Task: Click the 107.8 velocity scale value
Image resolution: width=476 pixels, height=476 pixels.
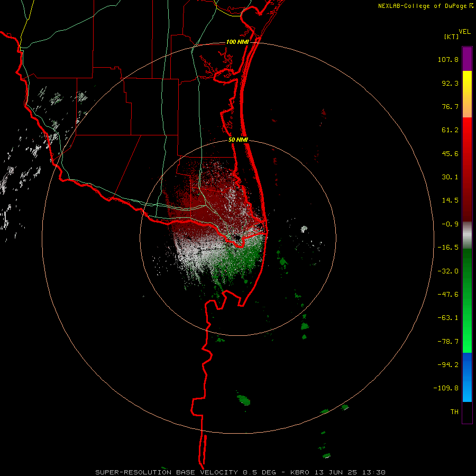Action: click(x=448, y=59)
